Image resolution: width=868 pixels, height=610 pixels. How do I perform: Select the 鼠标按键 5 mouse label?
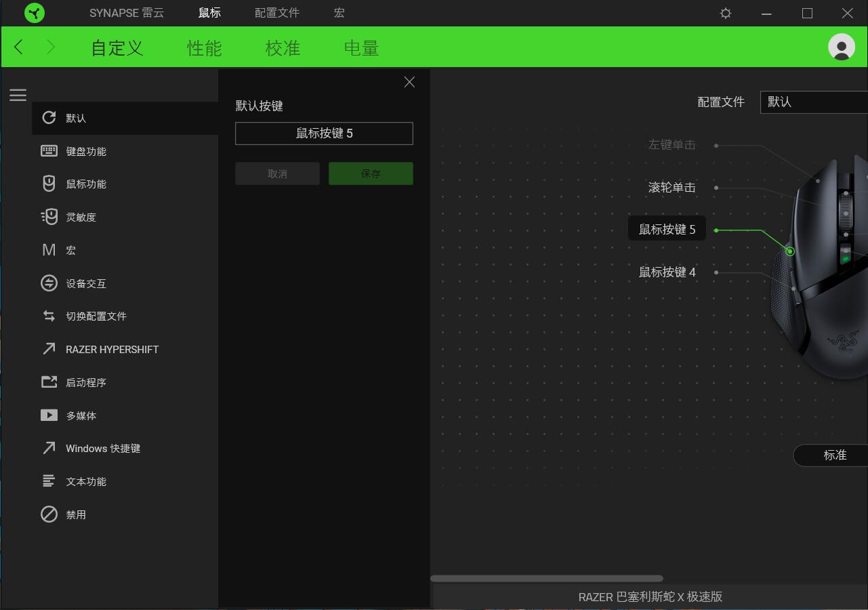(x=667, y=229)
